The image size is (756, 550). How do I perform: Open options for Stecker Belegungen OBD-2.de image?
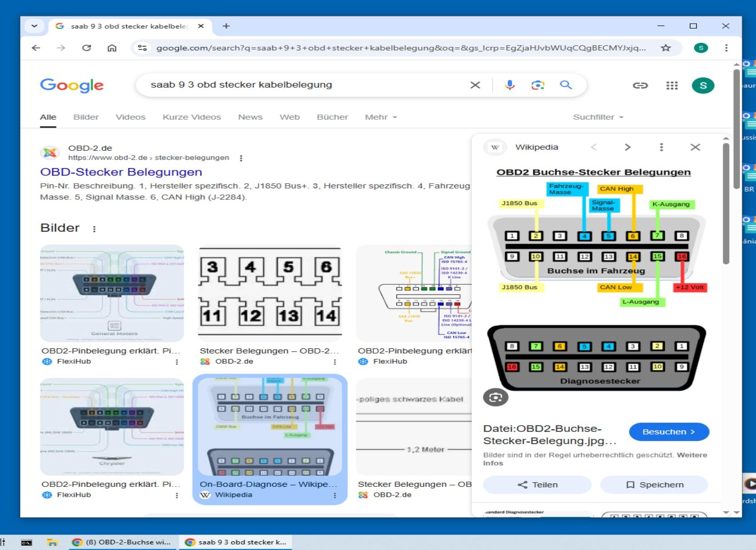[334, 362]
